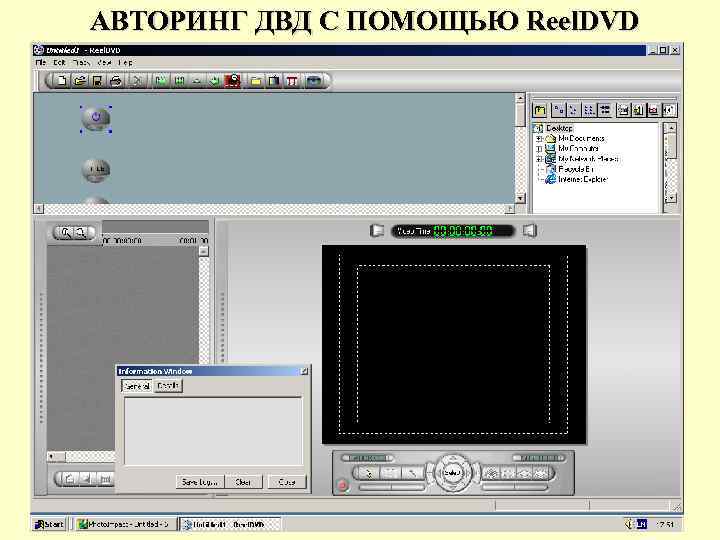The width and height of the screenshot is (720, 540).
Task: Click the last filter icon in the explorer toolbar
Action: point(669,110)
